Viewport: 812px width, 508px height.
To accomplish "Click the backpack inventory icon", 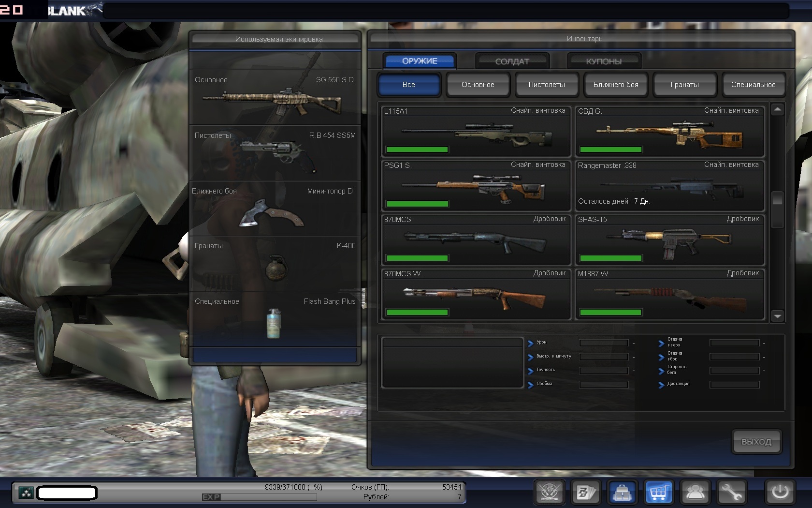I will (x=622, y=493).
